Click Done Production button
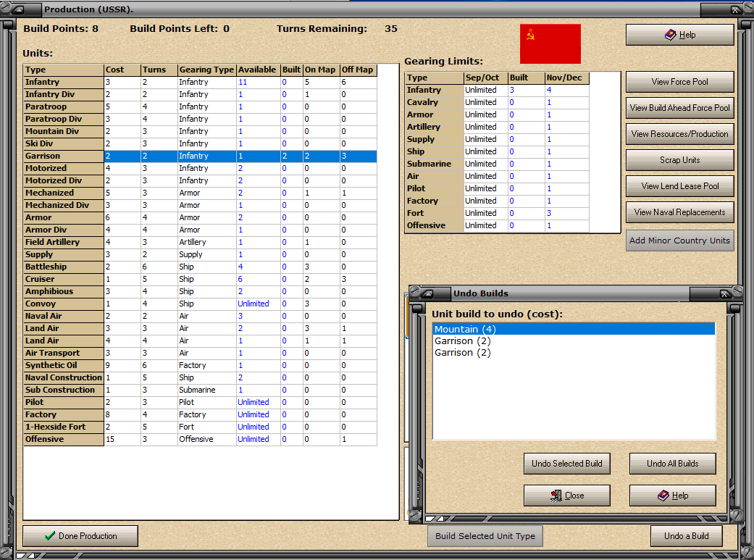Image resolution: width=754 pixels, height=560 pixels. point(80,536)
